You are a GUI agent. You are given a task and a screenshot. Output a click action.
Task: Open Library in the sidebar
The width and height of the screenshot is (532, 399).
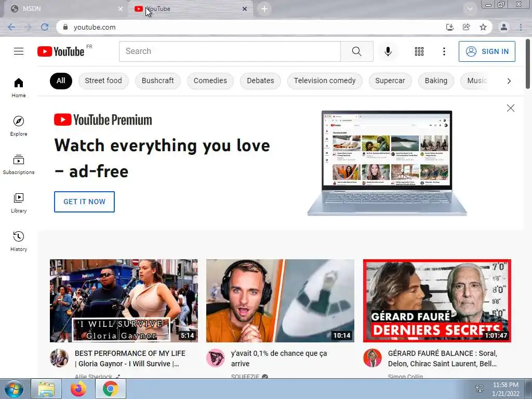(19, 203)
